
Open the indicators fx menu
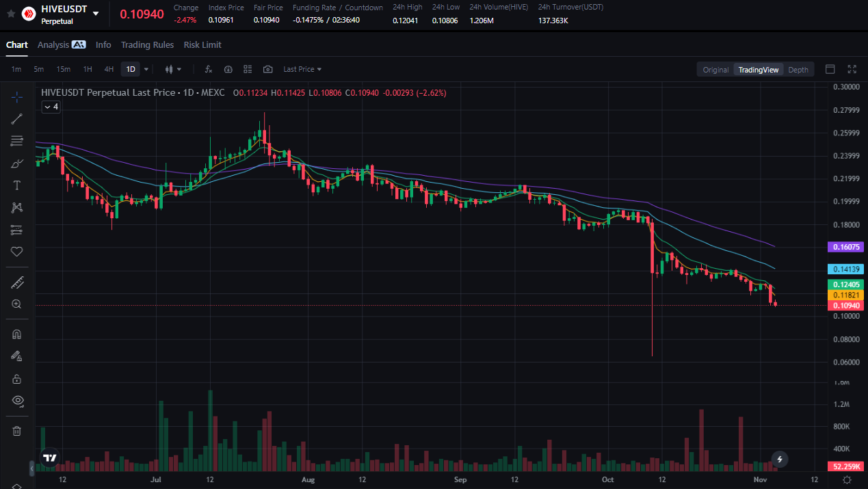[209, 69]
